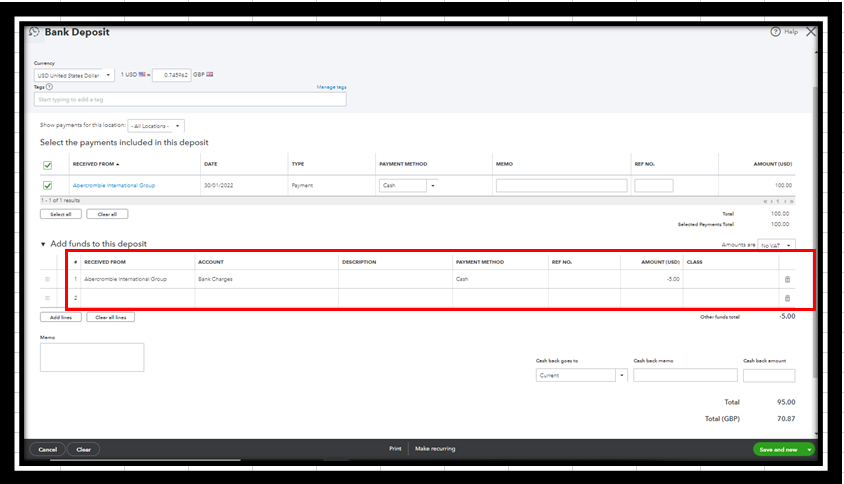Click the Clear button in footer
844x484 pixels.
(x=83, y=450)
